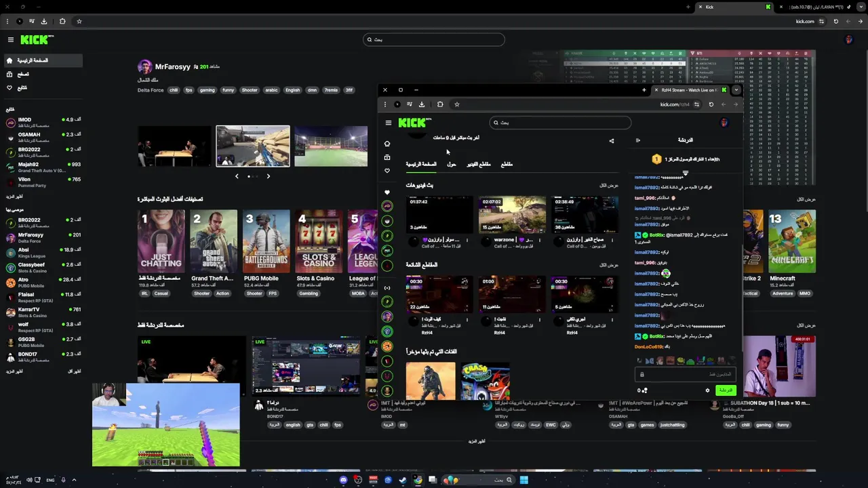Open Discord from Windows taskbar
This screenshot has height=488, width=868.
343,480
